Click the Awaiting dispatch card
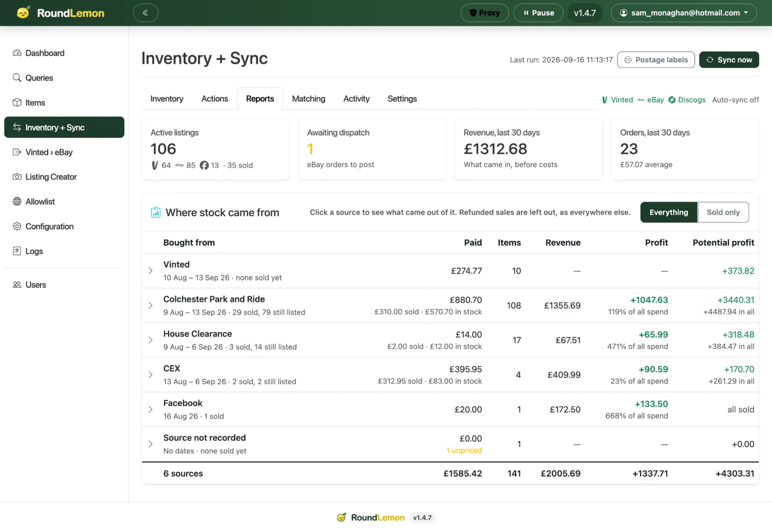The image size is (772, 532). pos(372,149)
